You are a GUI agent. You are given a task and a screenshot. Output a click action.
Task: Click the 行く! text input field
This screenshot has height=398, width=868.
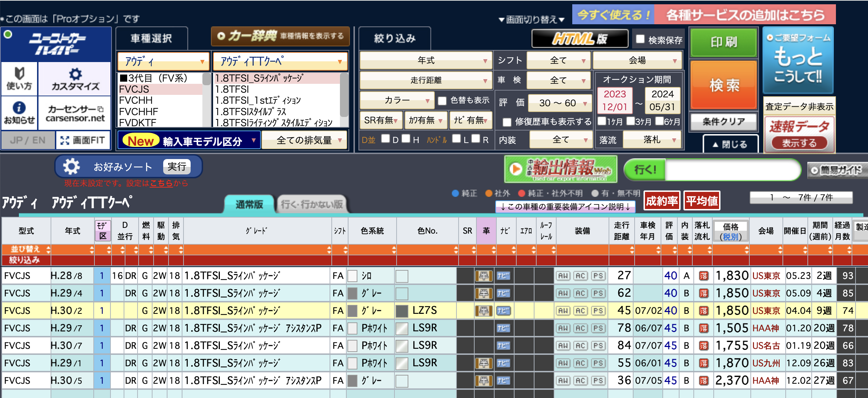[732, 170]
